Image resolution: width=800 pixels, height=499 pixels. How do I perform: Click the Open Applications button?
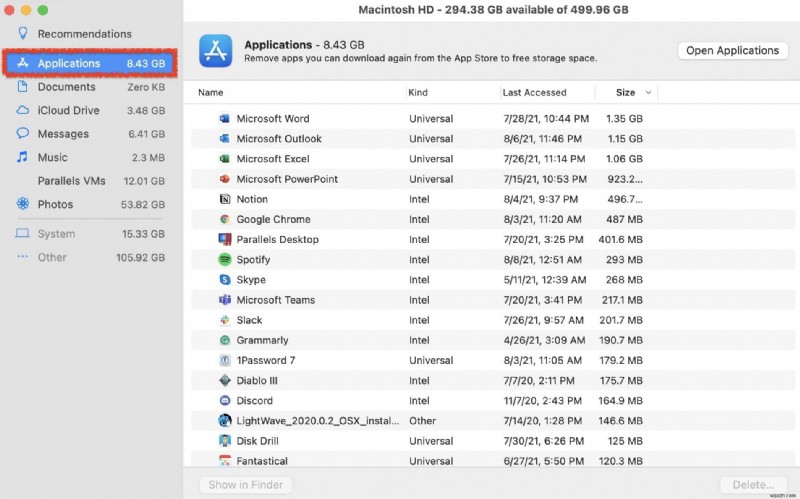tap(732, 51)
